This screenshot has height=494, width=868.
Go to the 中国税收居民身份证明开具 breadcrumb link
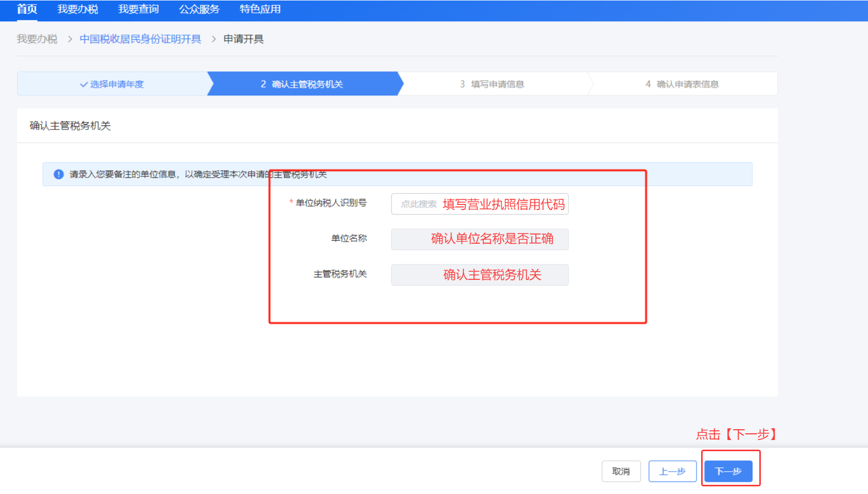140,39
